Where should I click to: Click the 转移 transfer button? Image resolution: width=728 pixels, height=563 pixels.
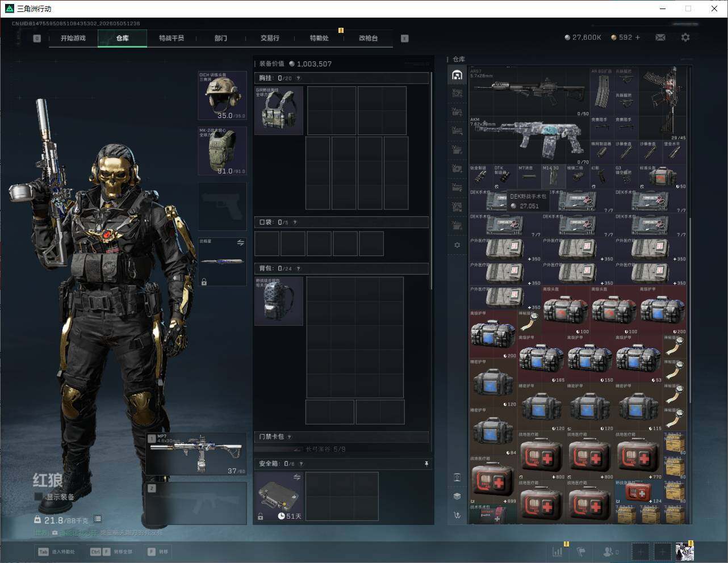tap(157, 552)
